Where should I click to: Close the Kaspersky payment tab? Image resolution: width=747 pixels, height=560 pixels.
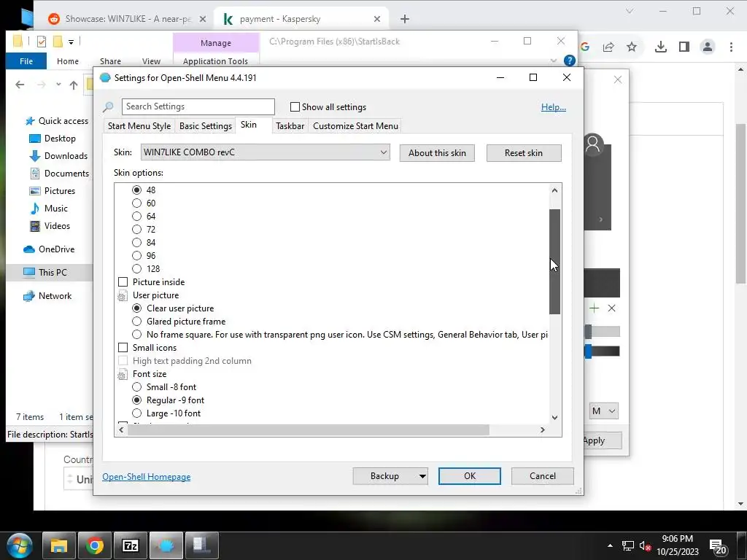click(377, 19)
